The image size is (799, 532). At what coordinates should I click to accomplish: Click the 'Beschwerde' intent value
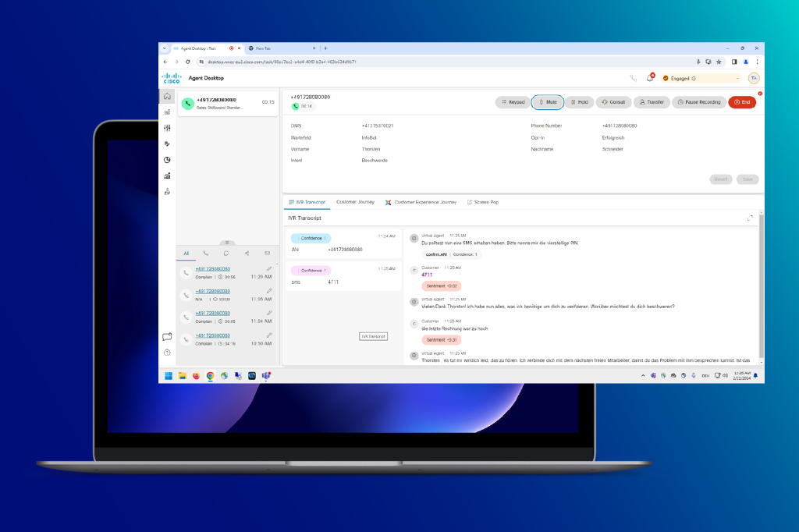click(375, 161)
